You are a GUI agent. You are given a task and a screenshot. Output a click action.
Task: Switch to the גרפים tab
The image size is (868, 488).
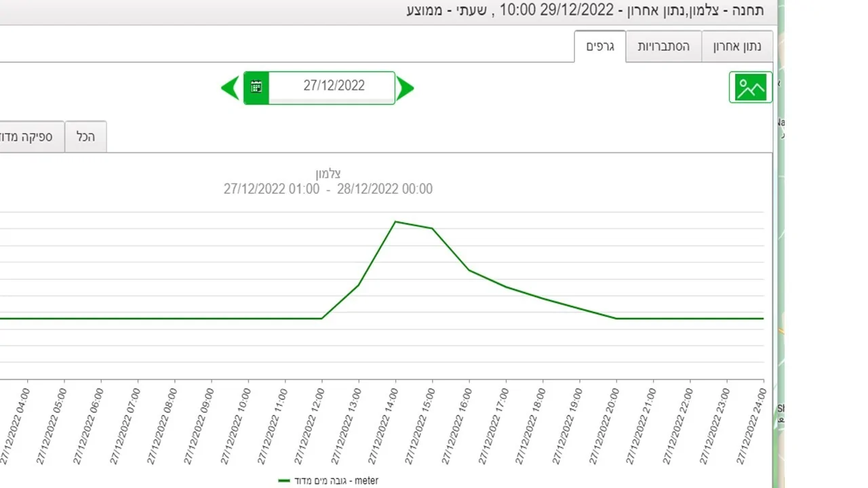pyautogui.click(x=600, y=47)
